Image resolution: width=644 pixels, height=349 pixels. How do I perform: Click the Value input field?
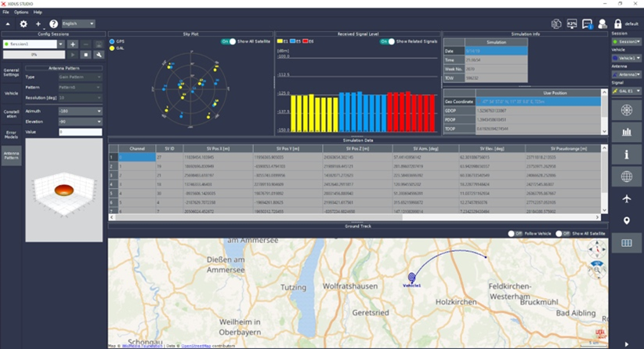click(x=81, y=132)
